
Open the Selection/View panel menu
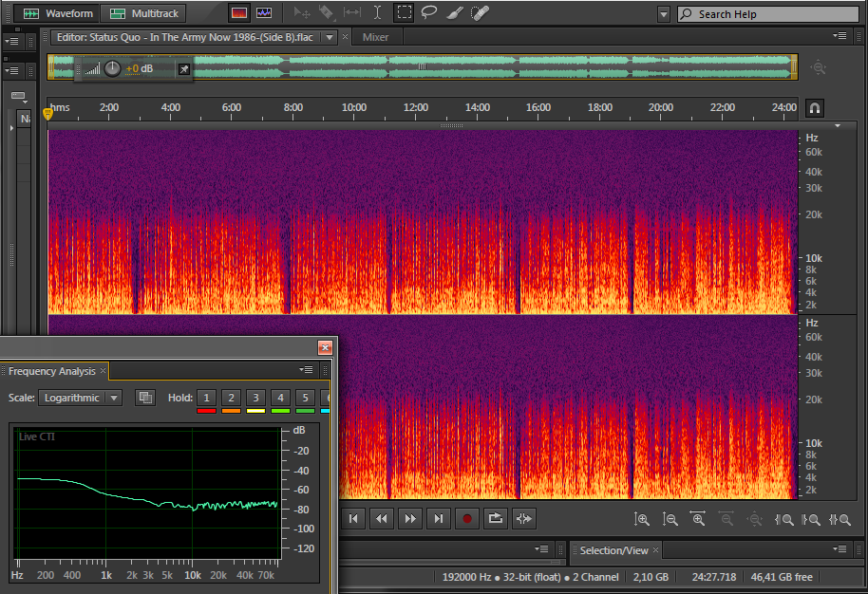[840, 548]
